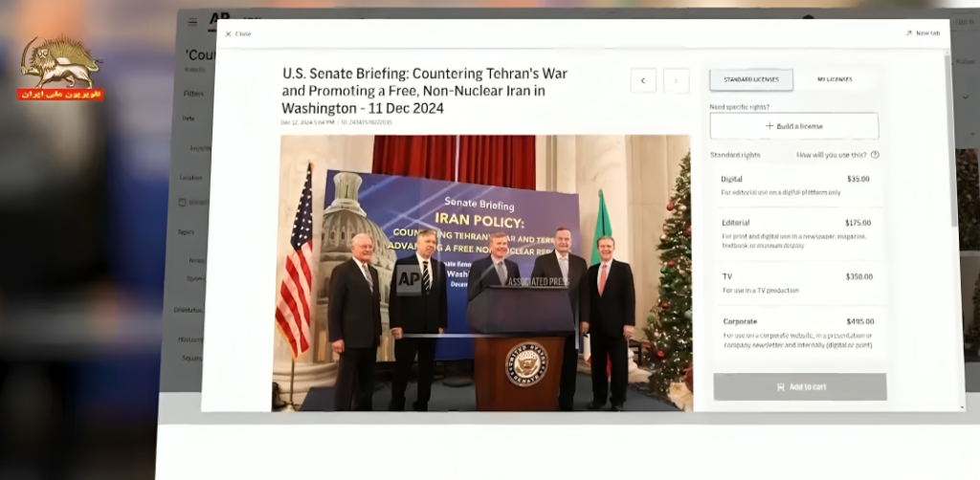Toggle the checkbox under Location filter
This screenshot has width=980, height=480.
pos(183,202)
